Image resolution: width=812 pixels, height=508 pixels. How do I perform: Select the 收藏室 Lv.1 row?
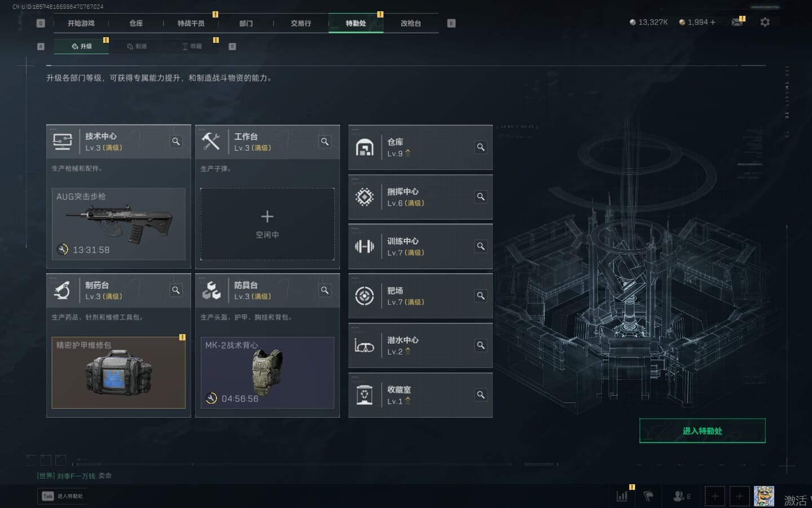(421, 395)
